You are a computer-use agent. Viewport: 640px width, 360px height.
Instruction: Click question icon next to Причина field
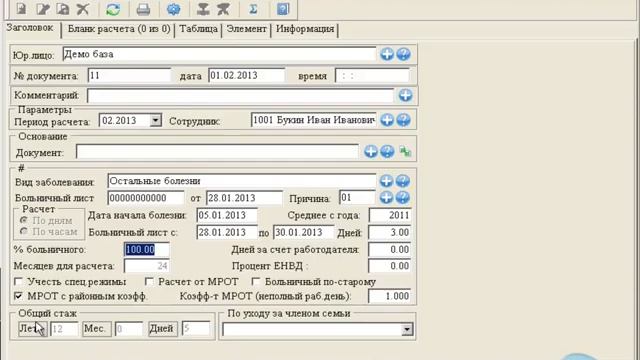tap(402, 198)
